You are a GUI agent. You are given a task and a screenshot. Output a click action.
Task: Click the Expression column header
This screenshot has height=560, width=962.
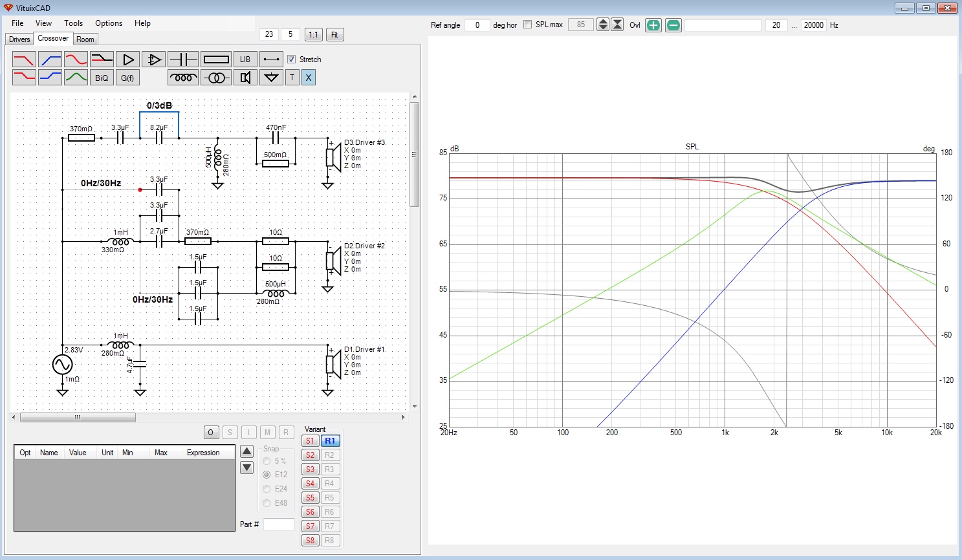pos(203,453)
